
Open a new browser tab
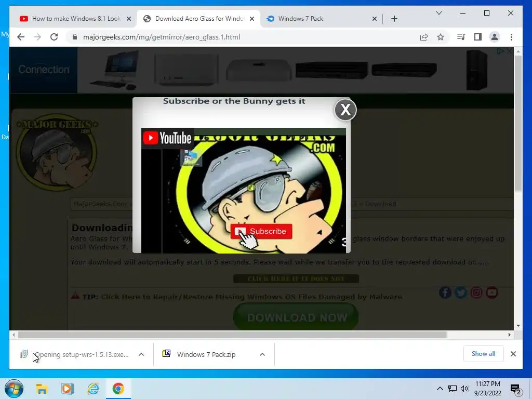point(394,19)
